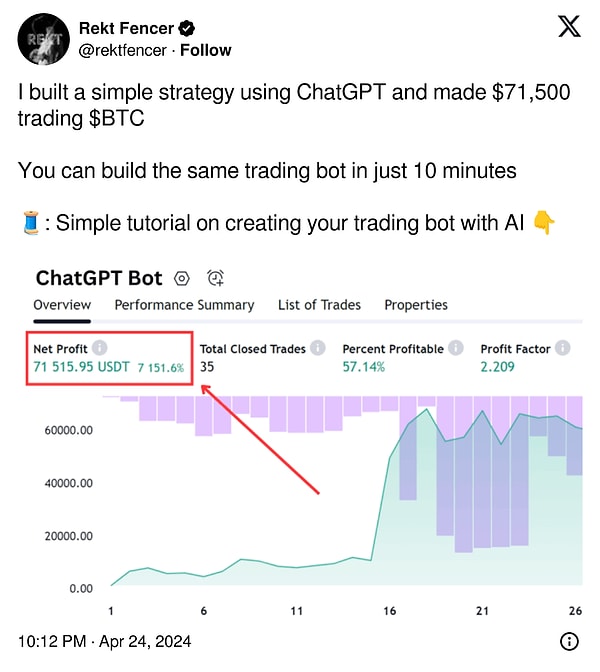Click the verified badge next to Rekt Fencer
600x672 pixels.
click(187, 29)
